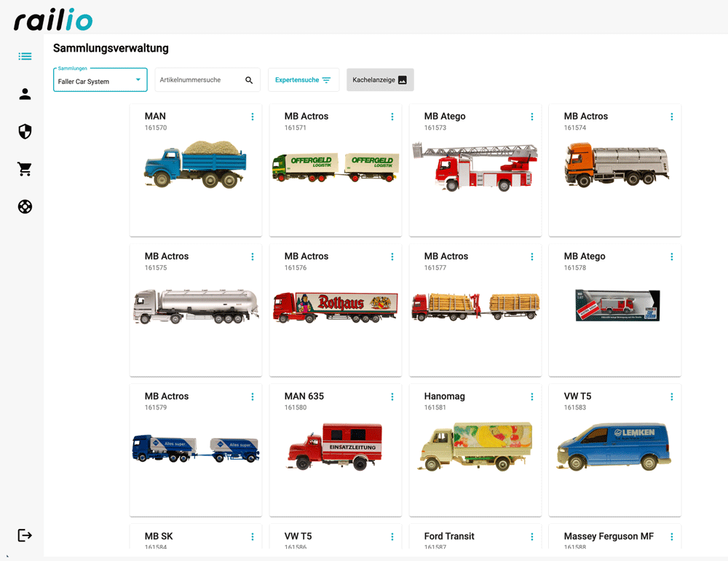The width and height of the screenshot is (728, 561).
Task: Click article number 161574
Action: 575,127
